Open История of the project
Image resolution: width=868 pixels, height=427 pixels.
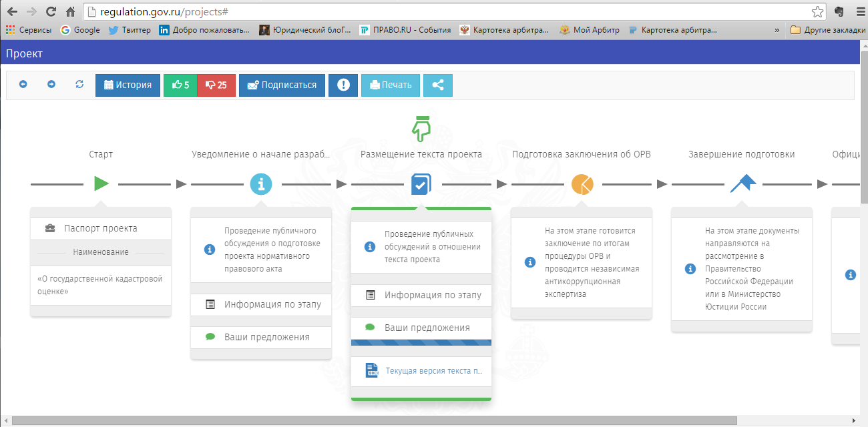128,85
